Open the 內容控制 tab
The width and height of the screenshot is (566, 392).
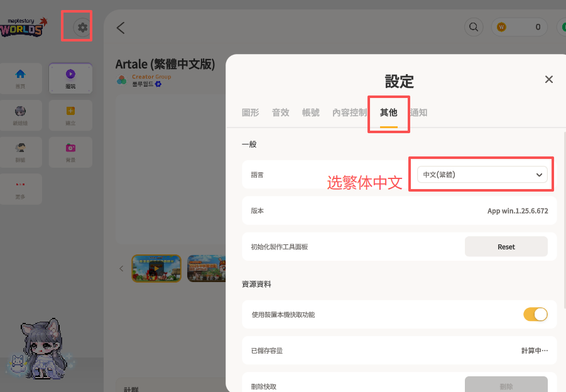click(x=349, y=112)
